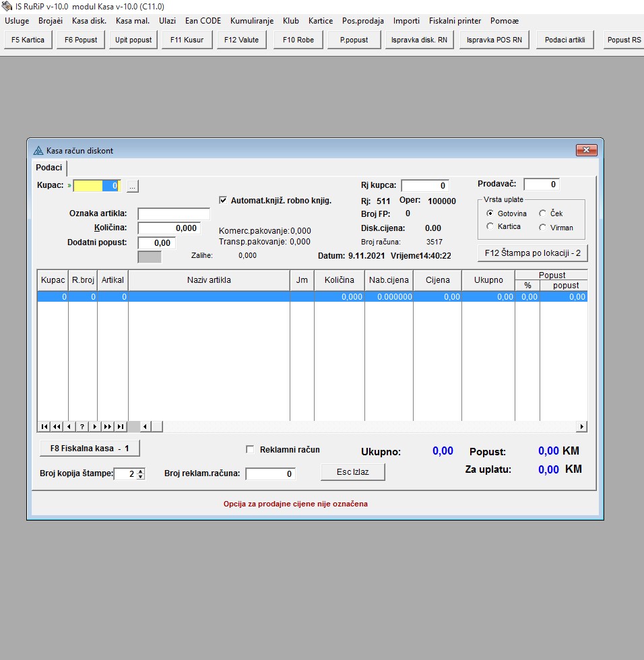Select Kartica as payment type
The width and height of the screenshot is (644, 660).
pos(490,227)
